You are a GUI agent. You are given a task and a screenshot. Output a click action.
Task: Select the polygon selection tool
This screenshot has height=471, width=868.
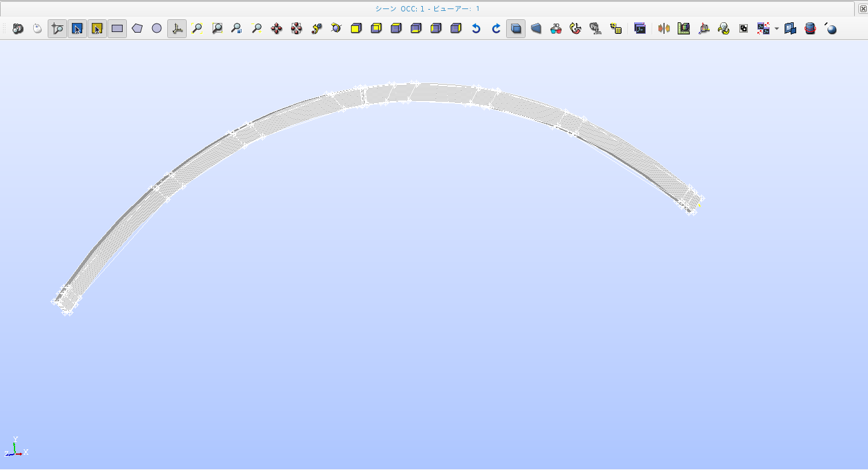click(137, 28)
